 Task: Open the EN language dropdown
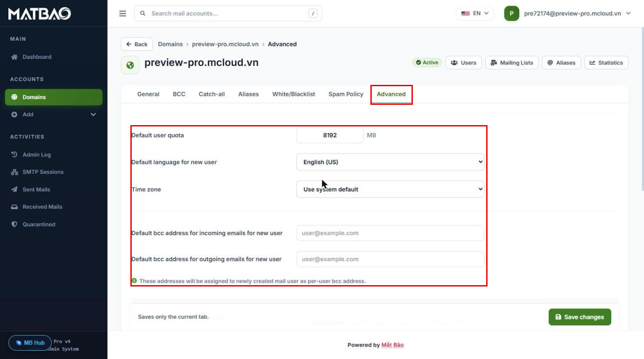click(x=475, y=13)
